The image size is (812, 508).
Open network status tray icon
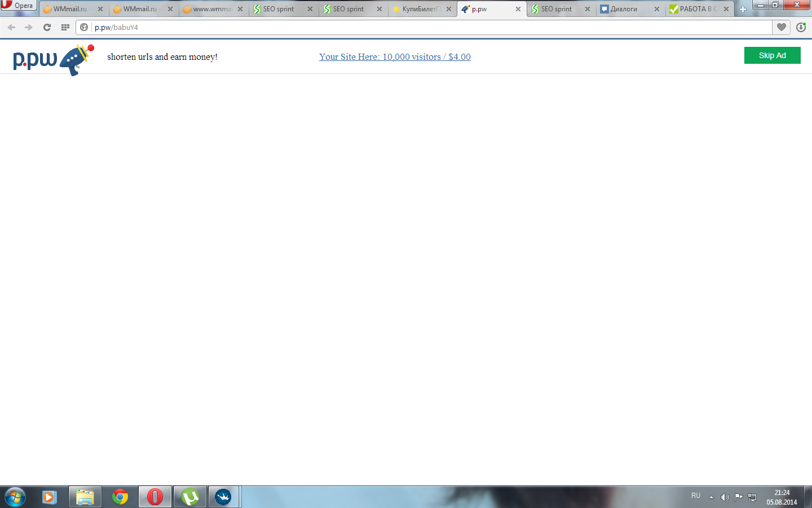pyautogui.click(x=752, y=497)
